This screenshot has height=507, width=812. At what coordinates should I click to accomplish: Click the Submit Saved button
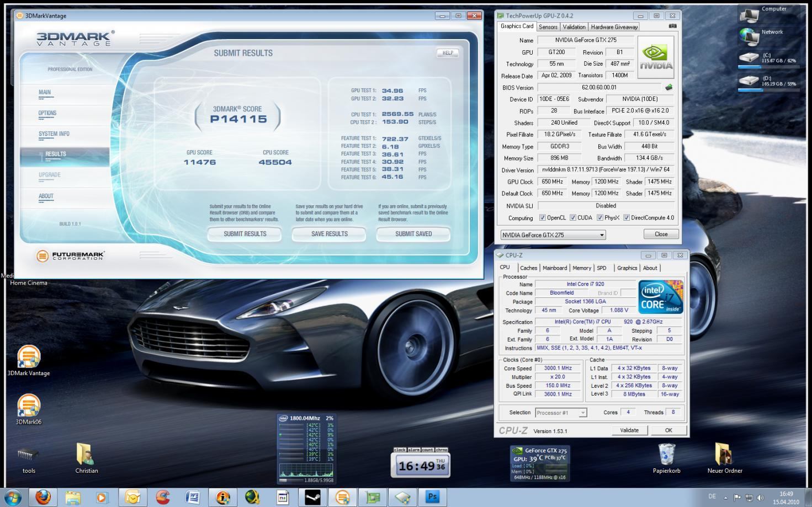(x=413, y=234)
